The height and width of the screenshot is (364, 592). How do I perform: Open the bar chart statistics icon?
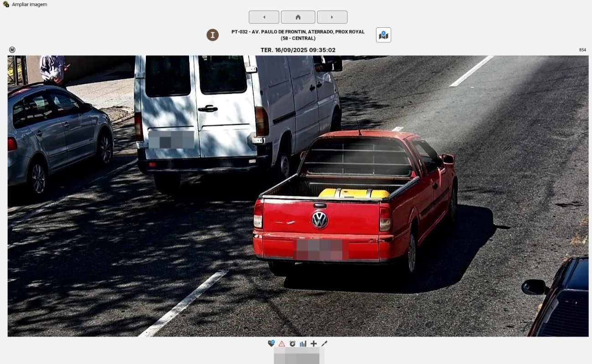pos(303,343)
